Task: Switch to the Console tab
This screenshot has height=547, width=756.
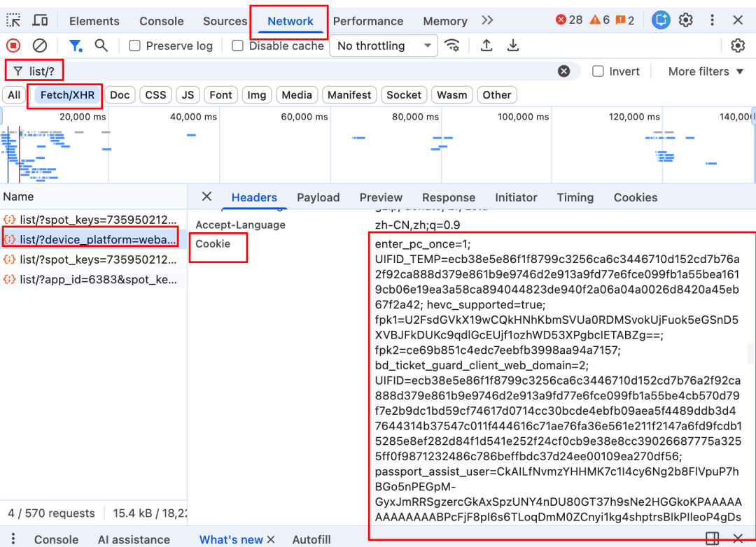Action: click(161, 21)
